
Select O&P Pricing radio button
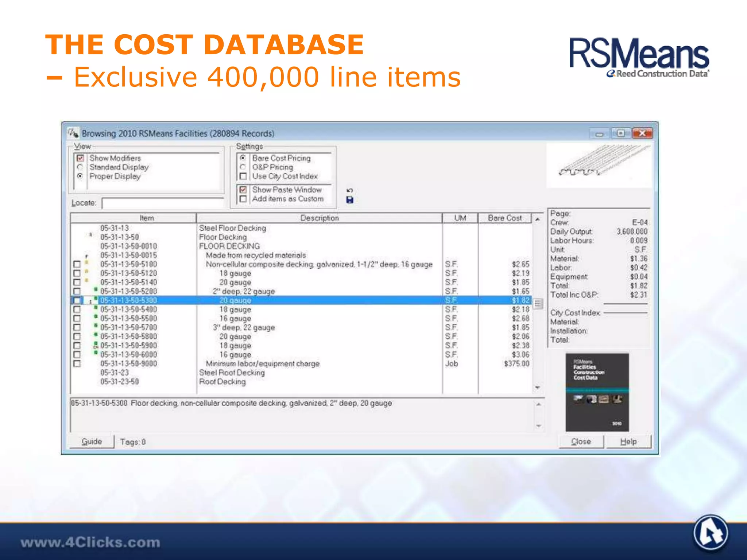(x=243, y=167)
